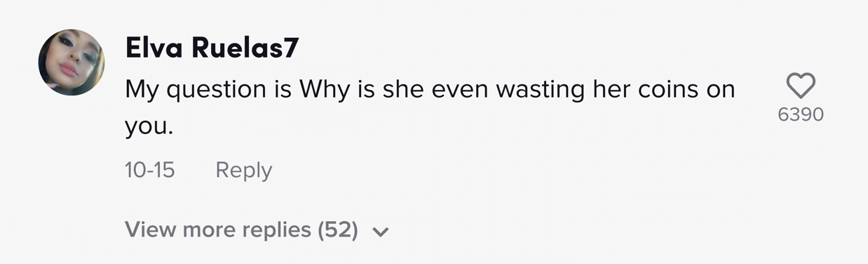This screenshot has width=868, height=264.
Task: Click the 6390 like count
Action: click(800, 114)
